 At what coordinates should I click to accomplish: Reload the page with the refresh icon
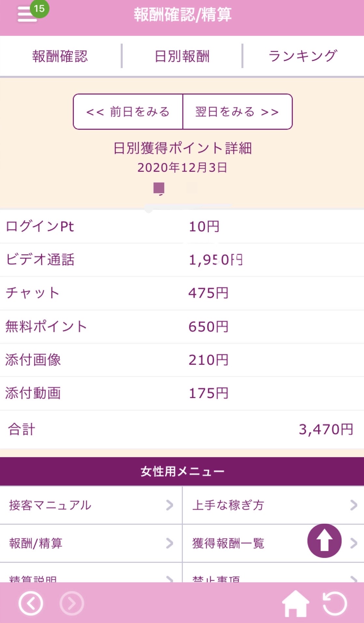point(335,603)
